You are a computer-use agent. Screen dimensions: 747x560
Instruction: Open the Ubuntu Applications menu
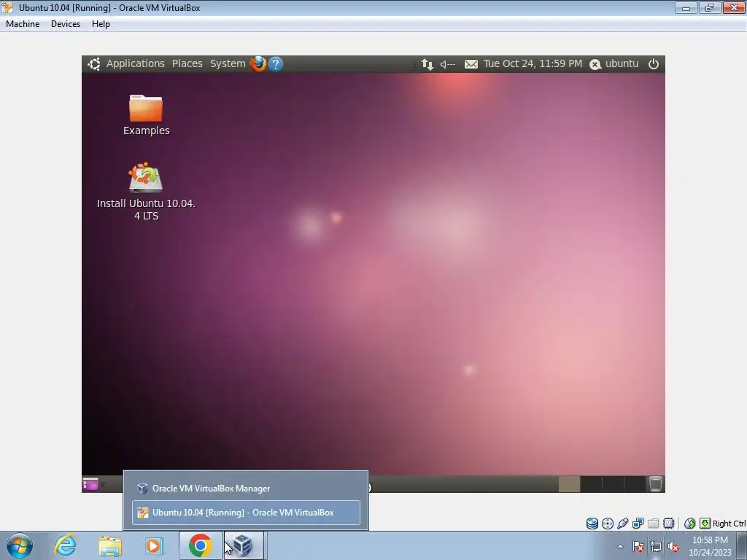pos(135,64)
